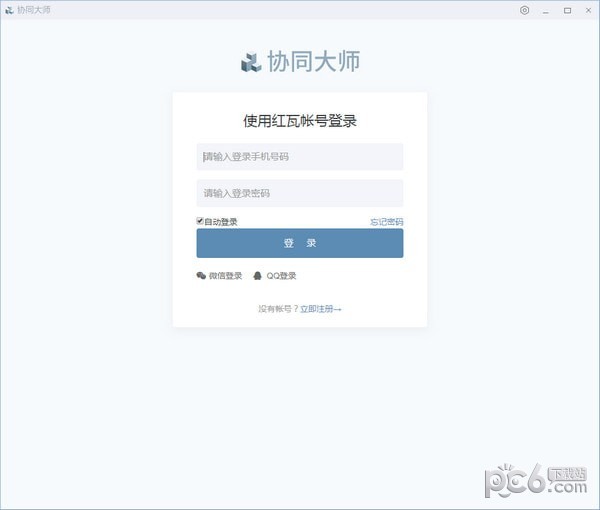Focus the phone number input field
This screenshot has height=510, width=600.
tap(300, 156)
